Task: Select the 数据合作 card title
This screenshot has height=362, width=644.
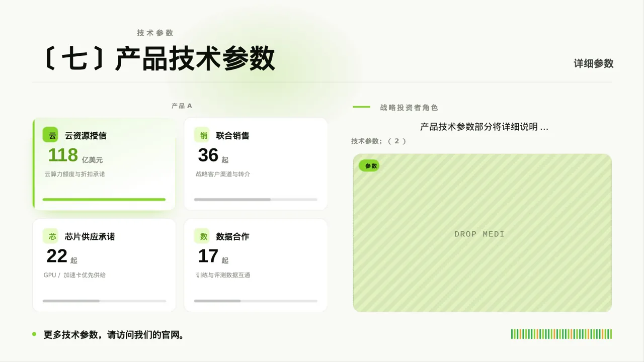Action: [232, 237]
